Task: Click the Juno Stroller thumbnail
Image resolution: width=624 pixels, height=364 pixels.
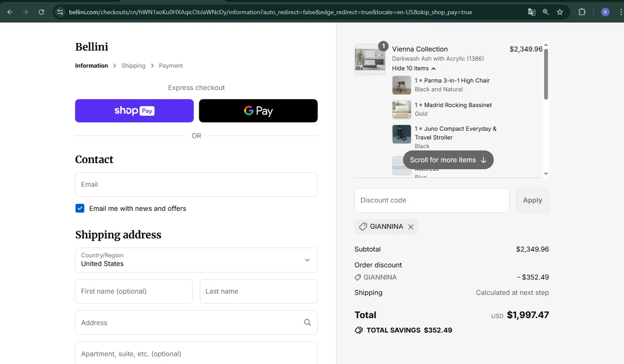Action: [401, 134]
